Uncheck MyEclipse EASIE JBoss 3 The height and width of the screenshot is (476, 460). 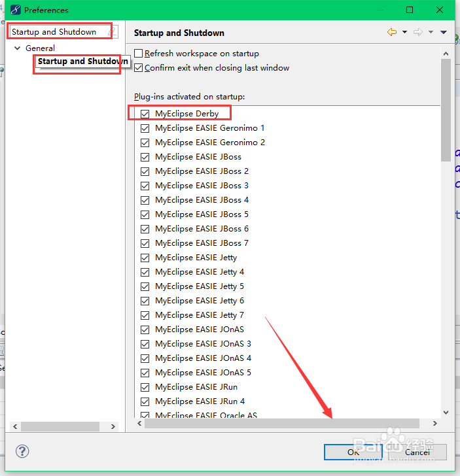click(x=145, y=186)
